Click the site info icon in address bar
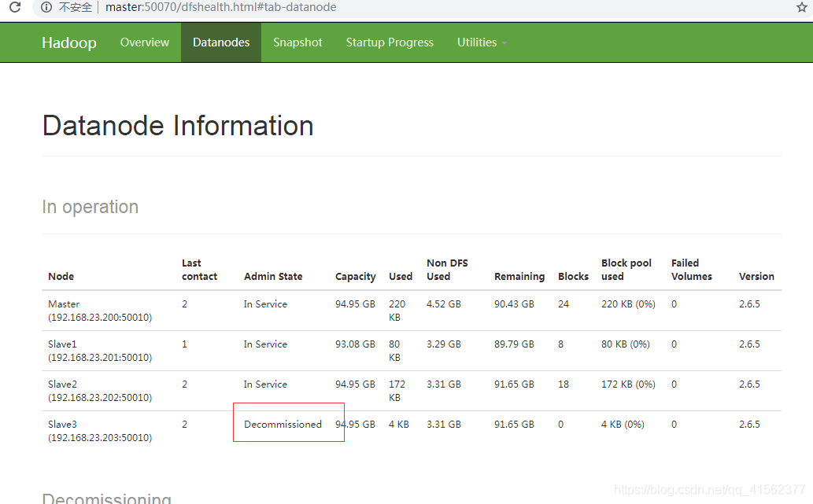Image resolution: width=813 pixels, height=504 pixels. (x=46, y=7)
